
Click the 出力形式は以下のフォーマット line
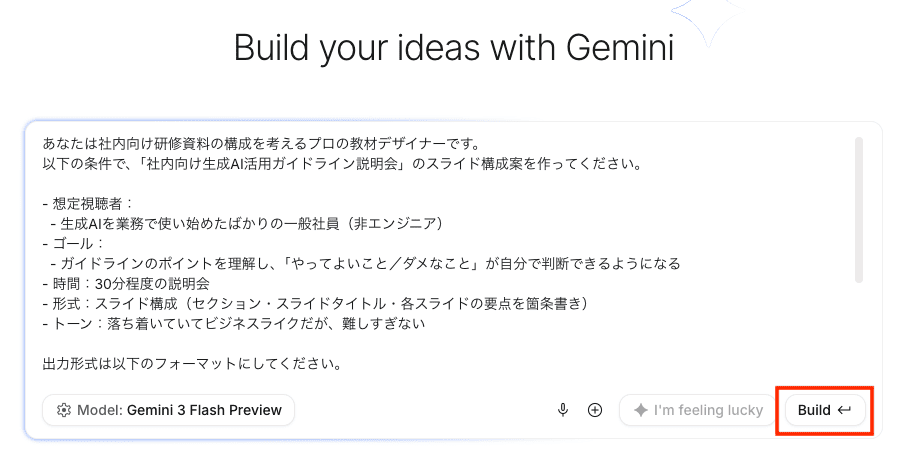193,364
